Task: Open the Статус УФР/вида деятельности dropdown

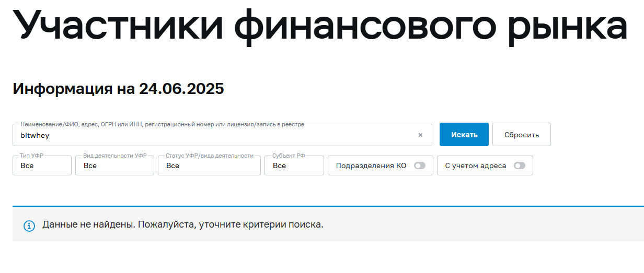Action: pyautogui.click(x=209, y=165)
